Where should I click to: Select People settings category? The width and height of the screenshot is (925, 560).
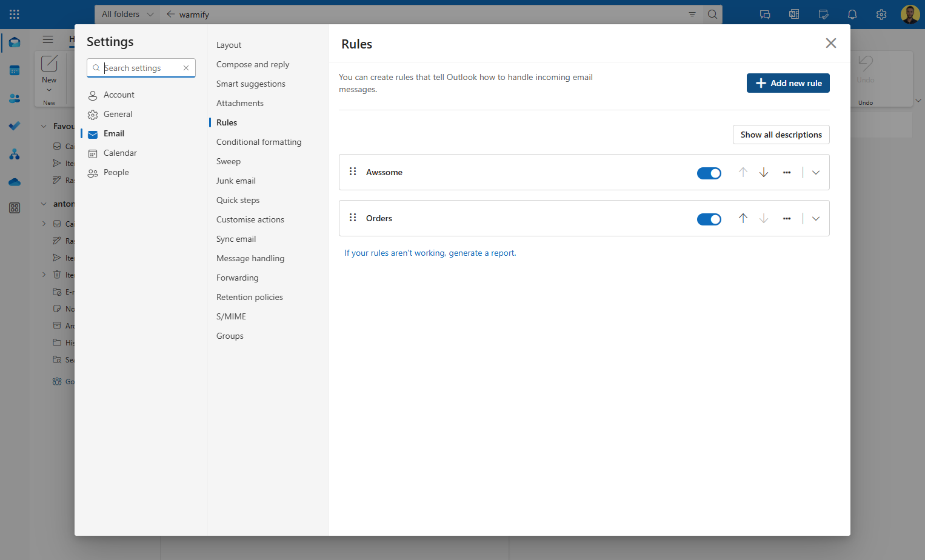(x=116, y=172)
